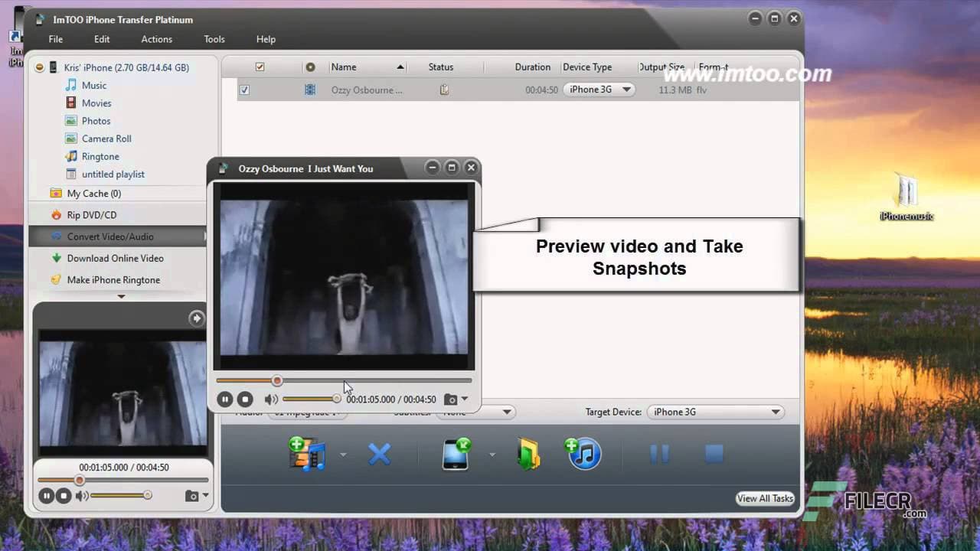Take a snapshot in the preview window
The width and height of the screenshot is (980, 551).
(x=450, y=399)
